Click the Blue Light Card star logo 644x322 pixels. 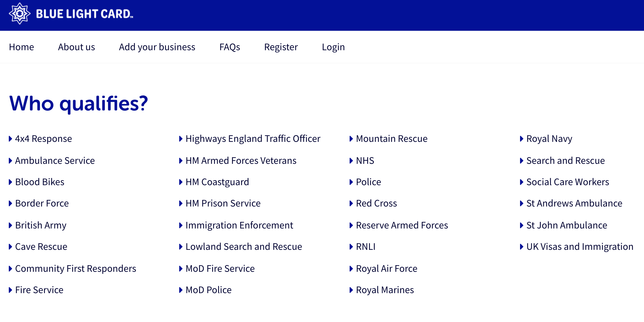click(19, 13)
